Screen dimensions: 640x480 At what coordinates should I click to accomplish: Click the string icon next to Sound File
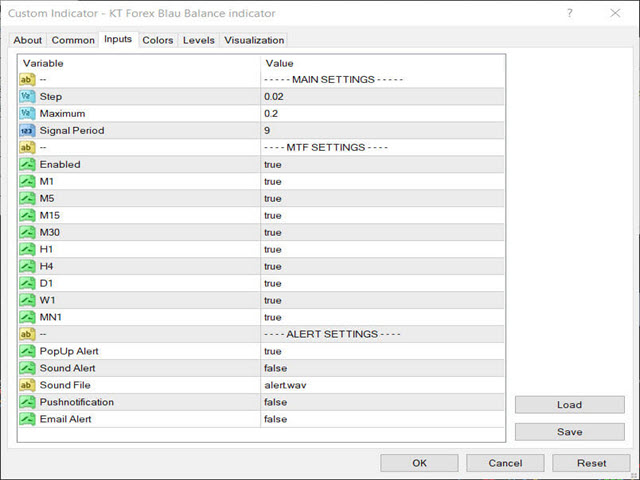click(27, 385)
